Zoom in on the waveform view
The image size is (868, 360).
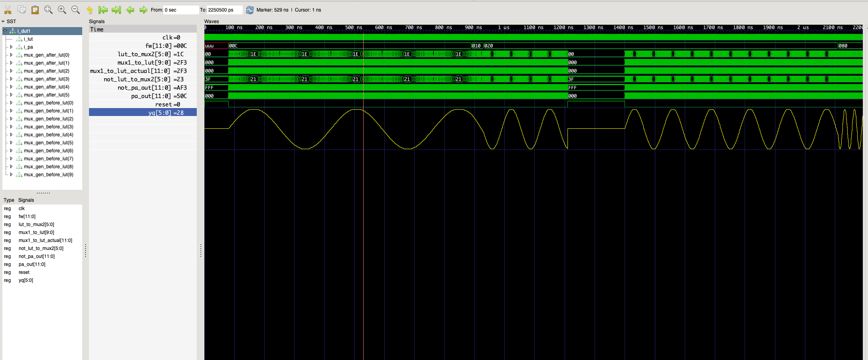pyautogui.click(x=62, y=10)
